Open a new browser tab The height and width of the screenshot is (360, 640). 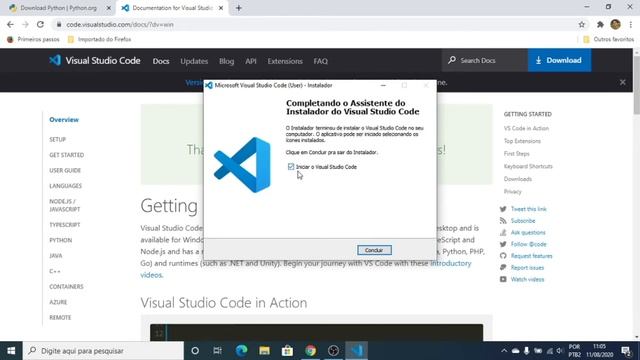pos(239,8)
